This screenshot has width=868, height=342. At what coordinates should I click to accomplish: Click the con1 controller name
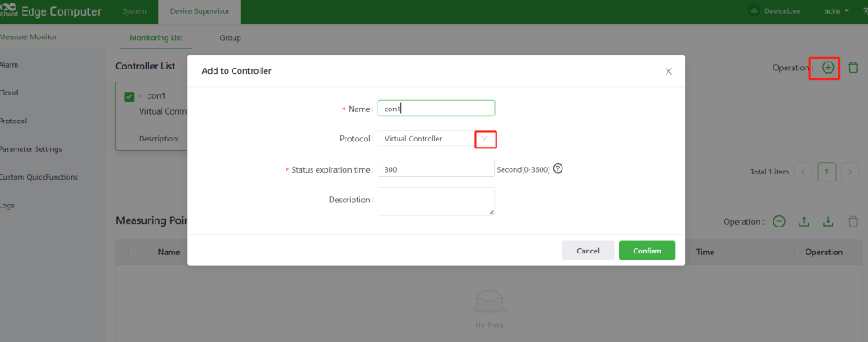pos(156,95)
